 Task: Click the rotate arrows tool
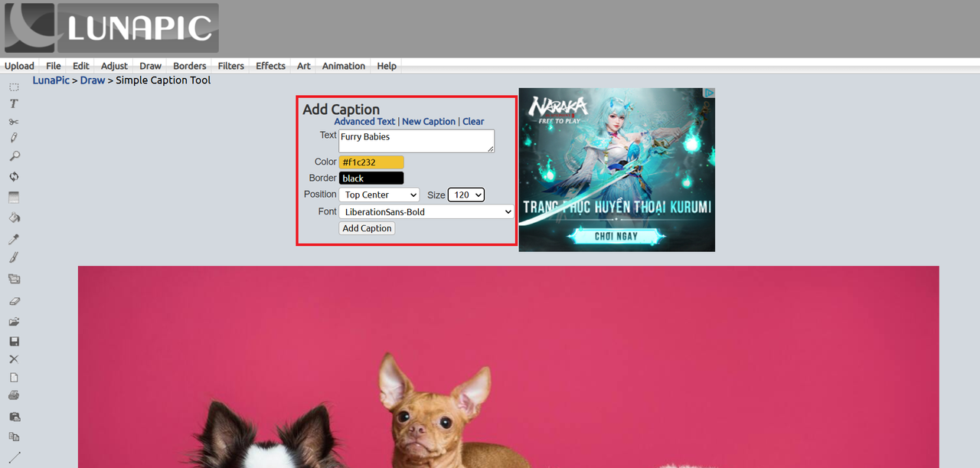[14, 176]
